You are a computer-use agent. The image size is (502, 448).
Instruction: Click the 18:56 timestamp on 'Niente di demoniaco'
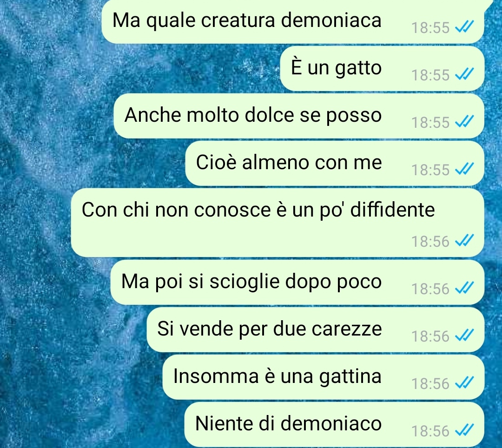tap(430, 431)
